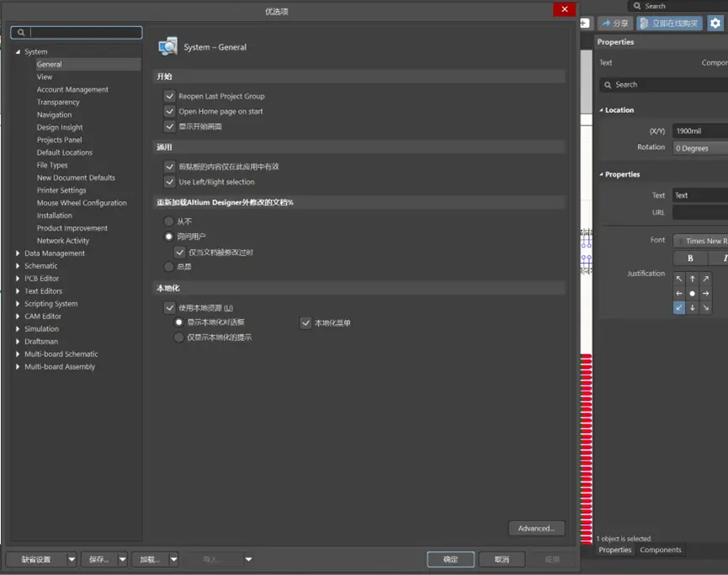Open the Times New Roman font box
The image size is (728, 575).
pyautogui.click(x=700, y=241)
